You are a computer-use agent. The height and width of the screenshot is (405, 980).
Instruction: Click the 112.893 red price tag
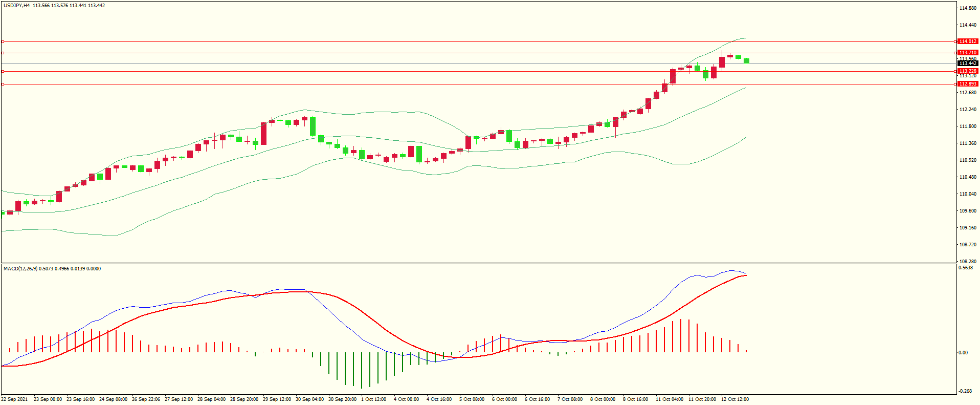coord(967,84)
